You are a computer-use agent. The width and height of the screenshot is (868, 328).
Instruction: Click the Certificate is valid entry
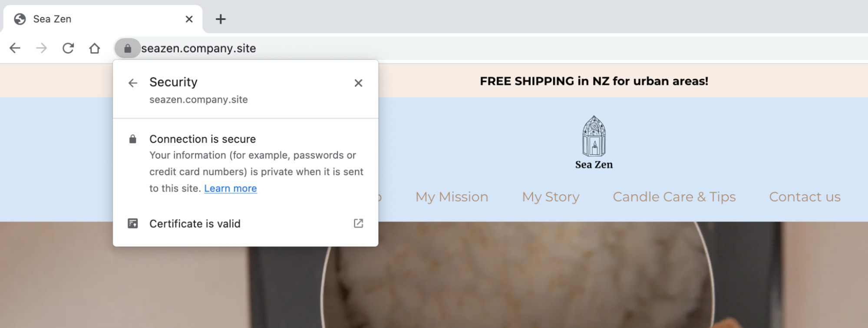pyautogui.click(x=195, y=223)
